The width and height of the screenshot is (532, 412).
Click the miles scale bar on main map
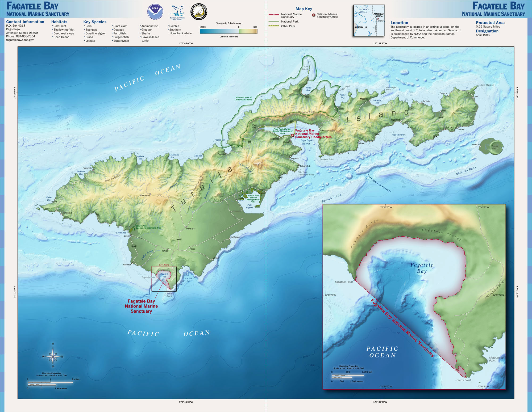click(50, 382)
